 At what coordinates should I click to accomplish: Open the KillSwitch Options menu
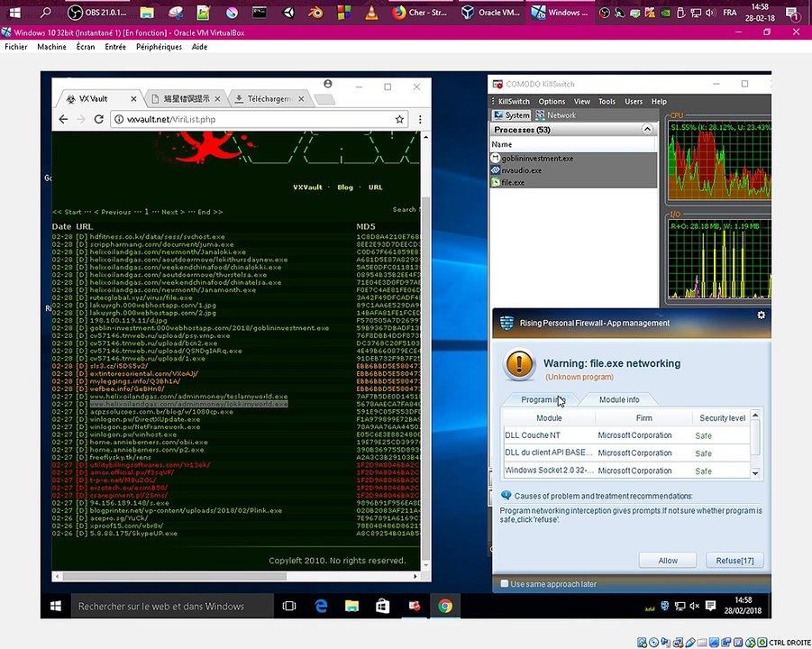[x=552, y=102]
